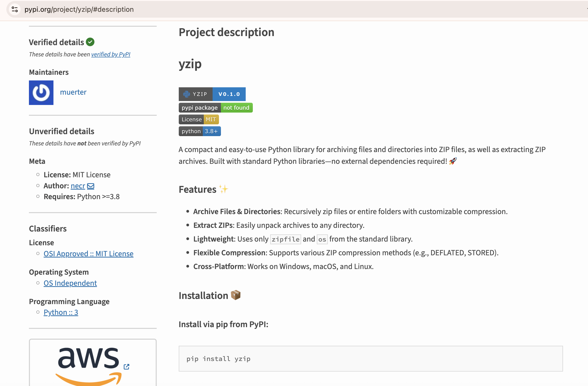Click the green verified checkmark icon

click(90, 42)
